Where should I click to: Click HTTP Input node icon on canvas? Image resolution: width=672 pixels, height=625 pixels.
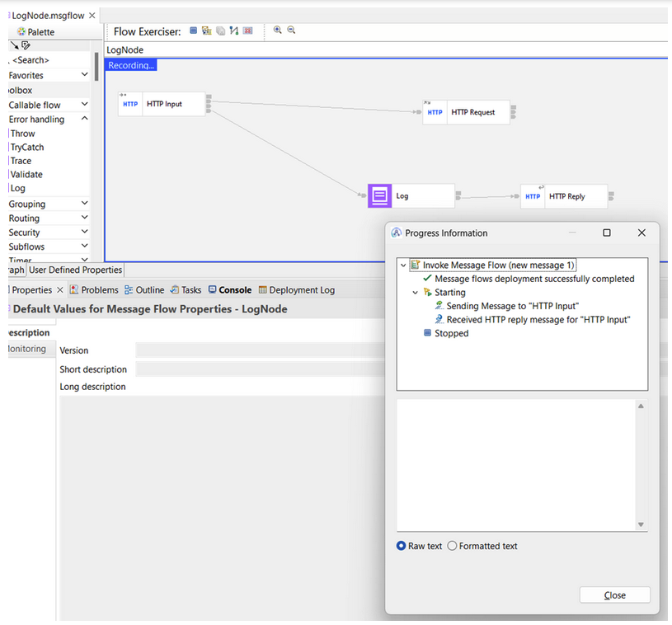pos(130,104)
